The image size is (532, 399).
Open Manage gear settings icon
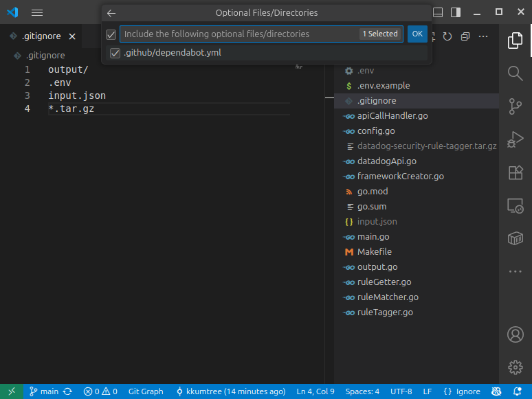515,367
